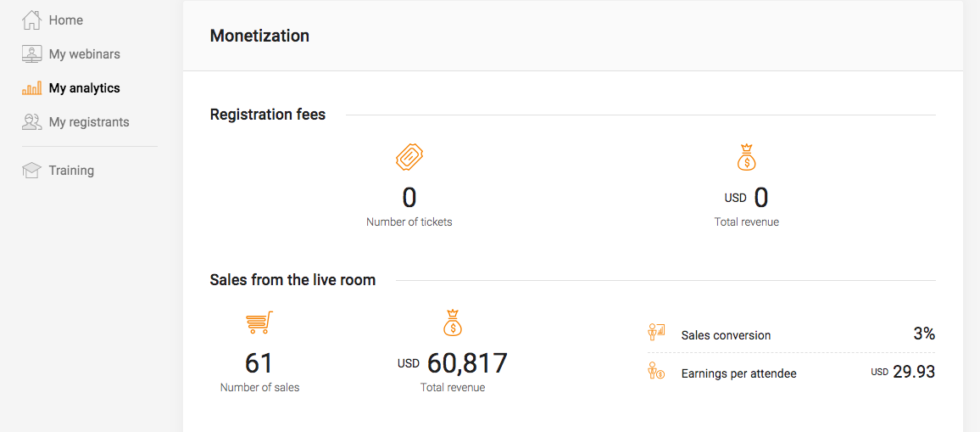
Task: Open the Home menu item
Action: click(x=66, y=20)
